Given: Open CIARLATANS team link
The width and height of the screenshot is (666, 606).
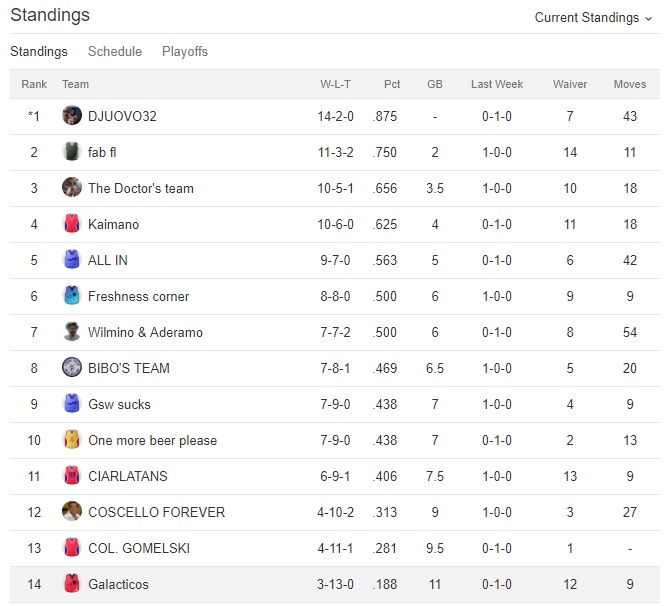Looking at the screenshot, I should tap(128, 476).
